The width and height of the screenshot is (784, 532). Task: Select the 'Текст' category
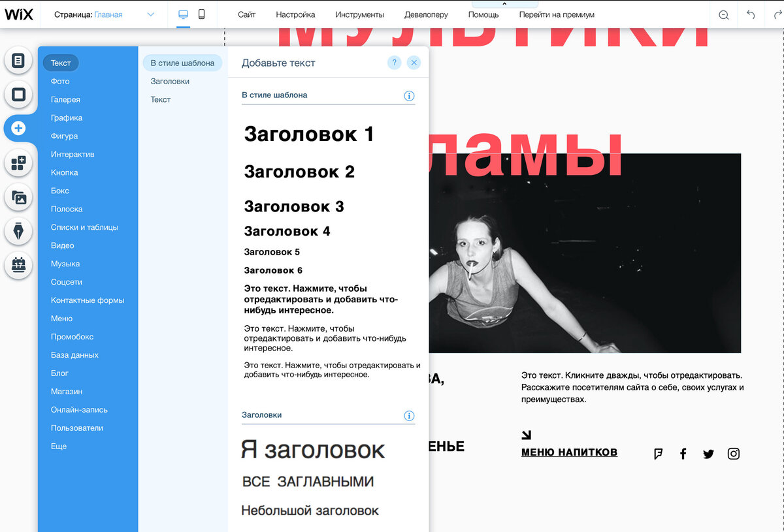pyautogui.click(x=61, y=63)
